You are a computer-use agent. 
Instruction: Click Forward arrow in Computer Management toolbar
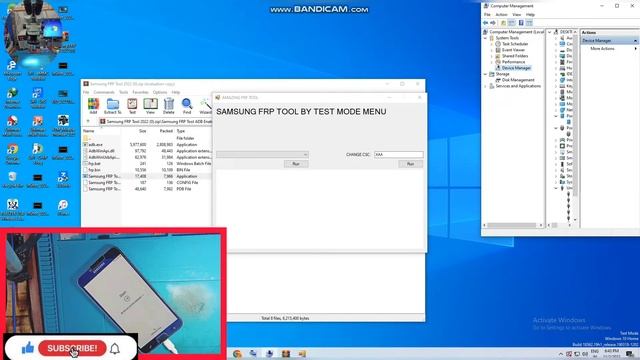(493, 23)
